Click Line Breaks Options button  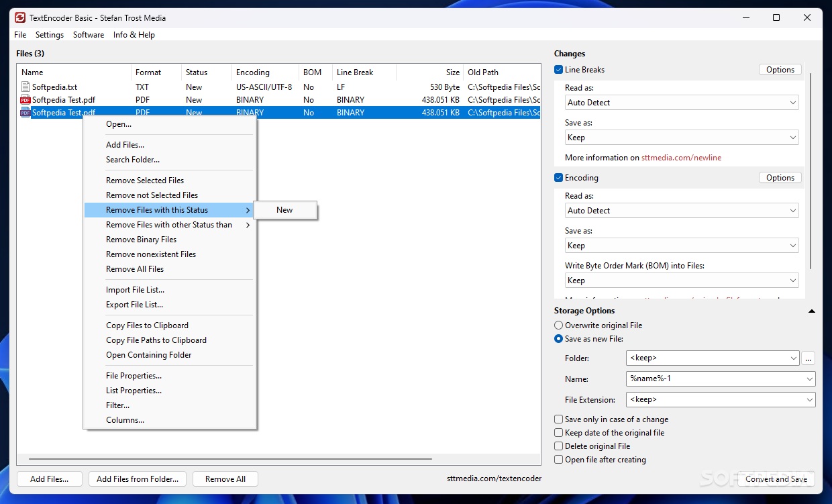point(780,70)
